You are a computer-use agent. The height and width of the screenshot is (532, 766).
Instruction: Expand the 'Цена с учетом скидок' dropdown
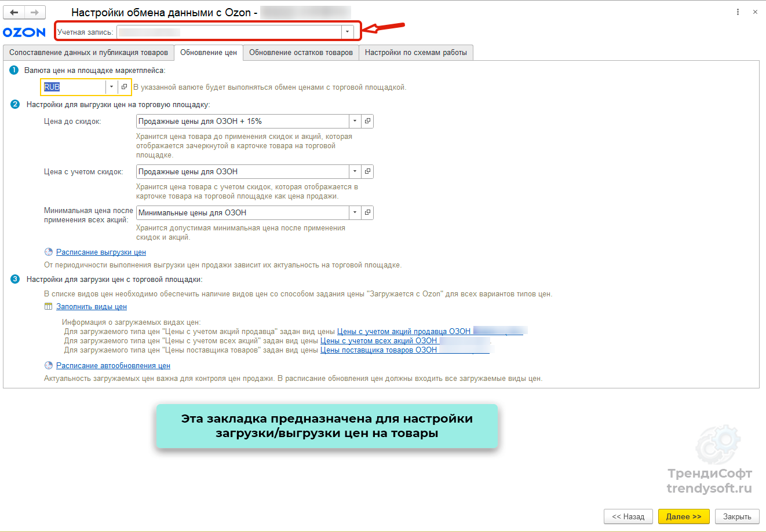tap(355, 171)
